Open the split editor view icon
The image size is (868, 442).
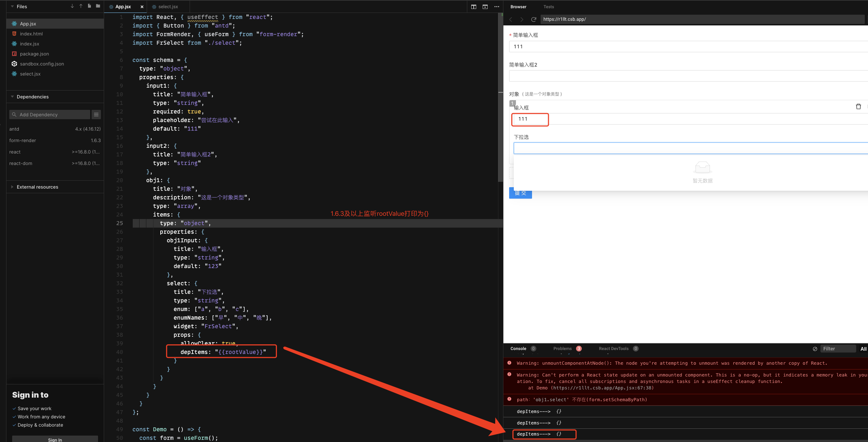tap(474, 6)
